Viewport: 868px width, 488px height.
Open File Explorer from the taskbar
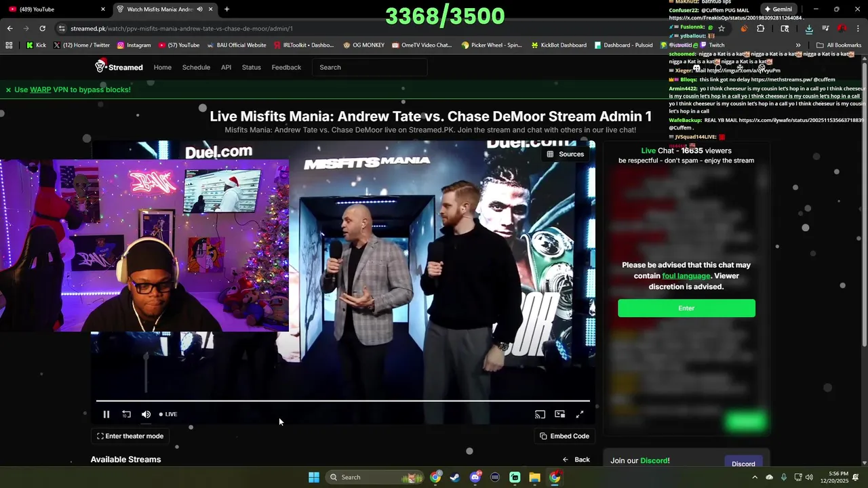[x=535, y=477]
